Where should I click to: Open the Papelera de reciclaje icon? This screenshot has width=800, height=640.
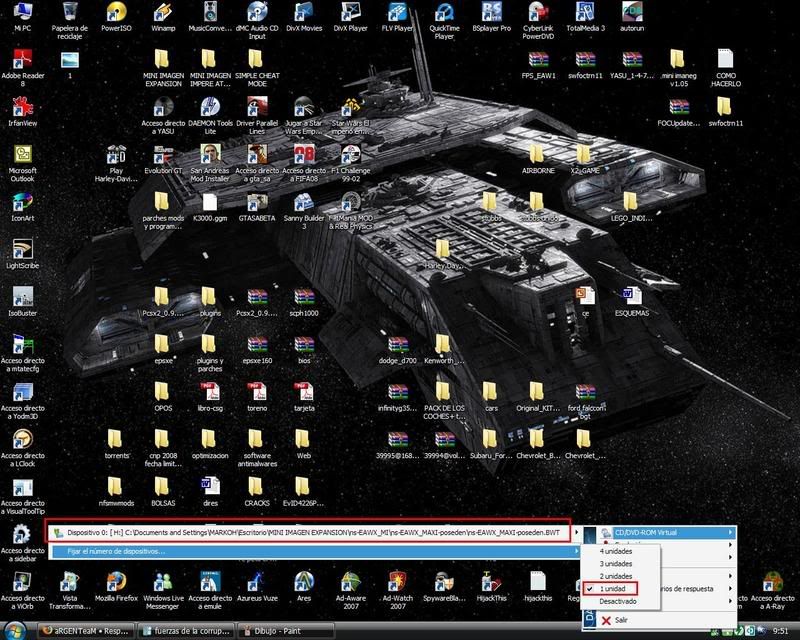(69, 20)
